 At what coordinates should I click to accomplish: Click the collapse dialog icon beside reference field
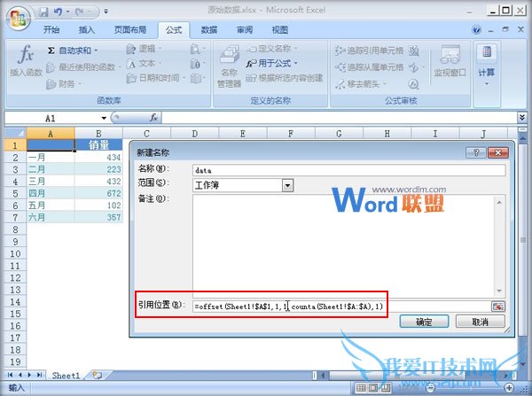pyautogui.click(x=498, y=306)
